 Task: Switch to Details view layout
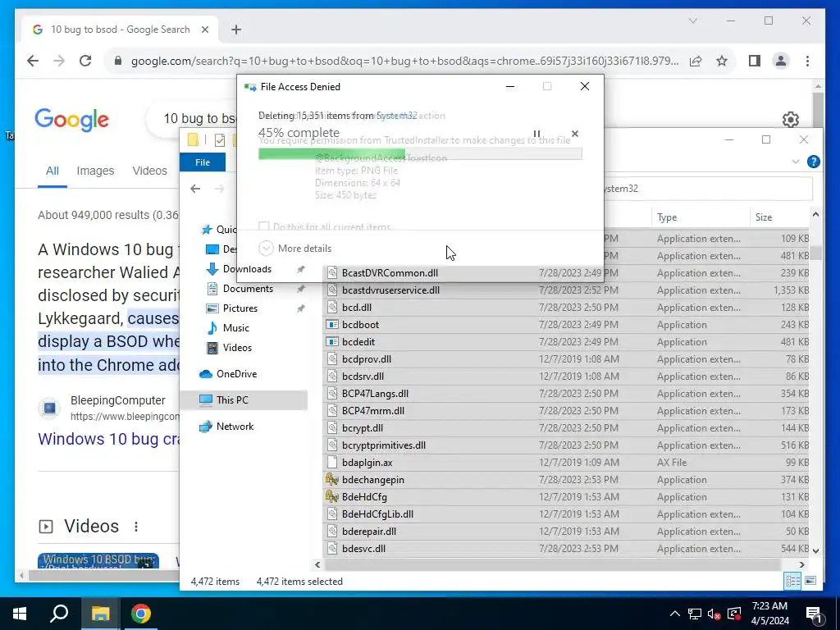792,582
